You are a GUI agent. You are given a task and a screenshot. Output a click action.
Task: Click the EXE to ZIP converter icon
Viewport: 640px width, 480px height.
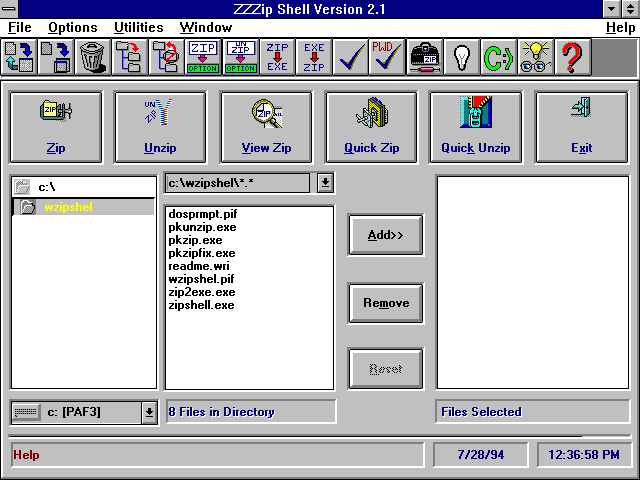click(x=314, y=57)
